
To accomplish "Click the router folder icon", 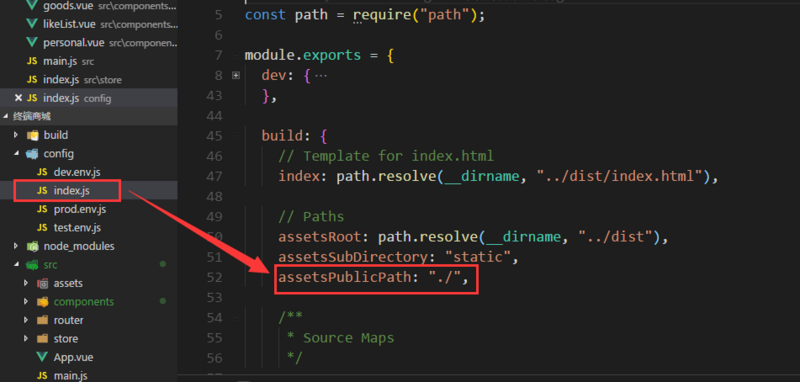I will [x=43, y=320].
